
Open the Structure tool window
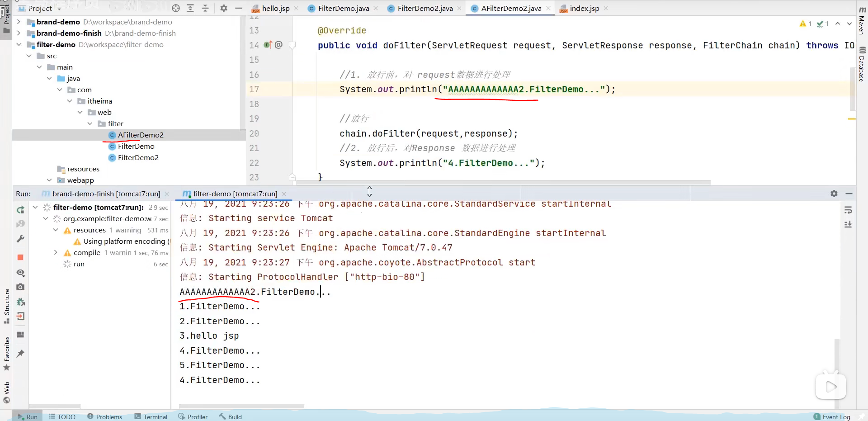pos(7,306)
